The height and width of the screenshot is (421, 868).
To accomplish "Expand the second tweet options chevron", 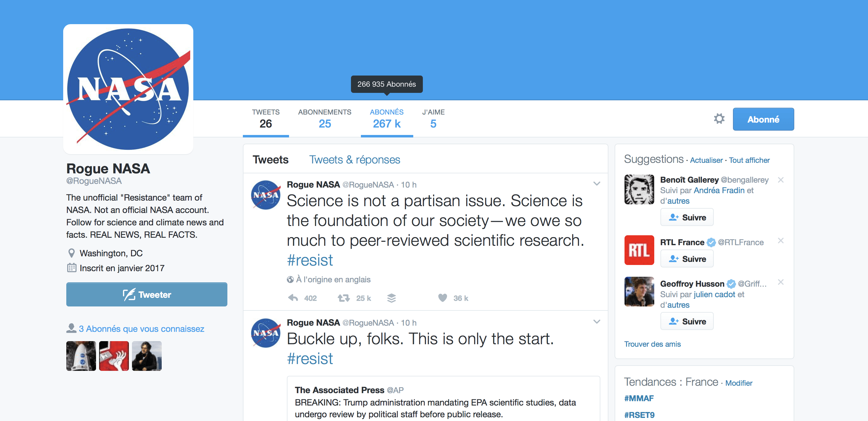I will tap(597, 321).
